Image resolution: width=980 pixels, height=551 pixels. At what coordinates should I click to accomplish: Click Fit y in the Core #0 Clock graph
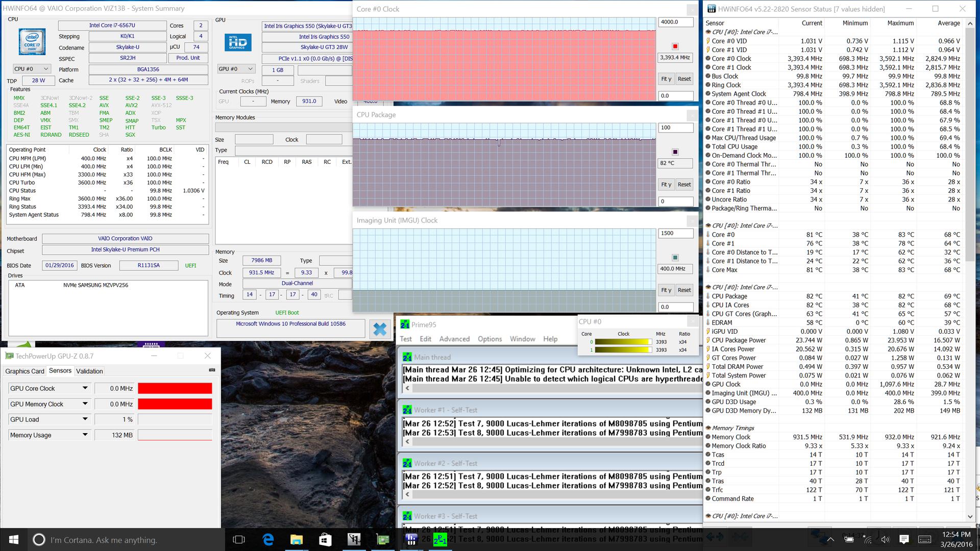pos(666,79)
